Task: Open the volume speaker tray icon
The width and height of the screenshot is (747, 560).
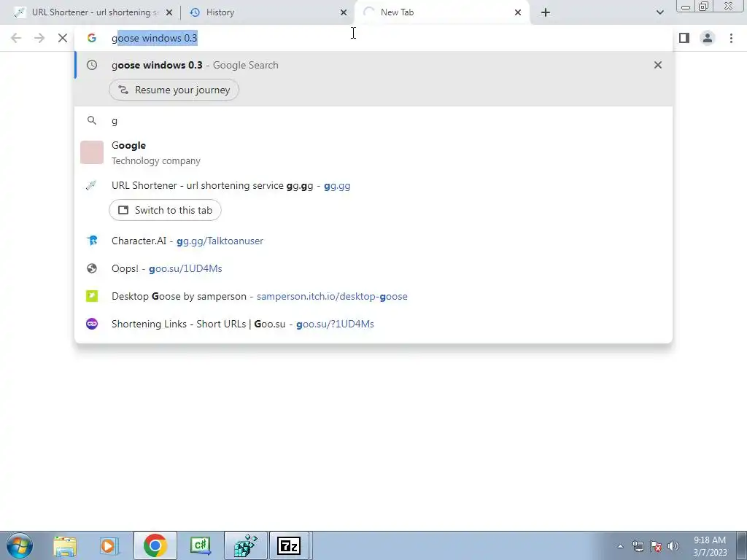Action: 673,546
